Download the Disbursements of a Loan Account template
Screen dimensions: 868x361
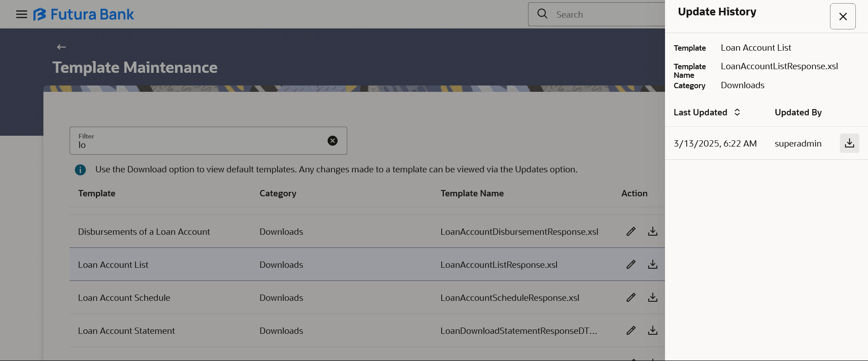(x=653, y=231)
